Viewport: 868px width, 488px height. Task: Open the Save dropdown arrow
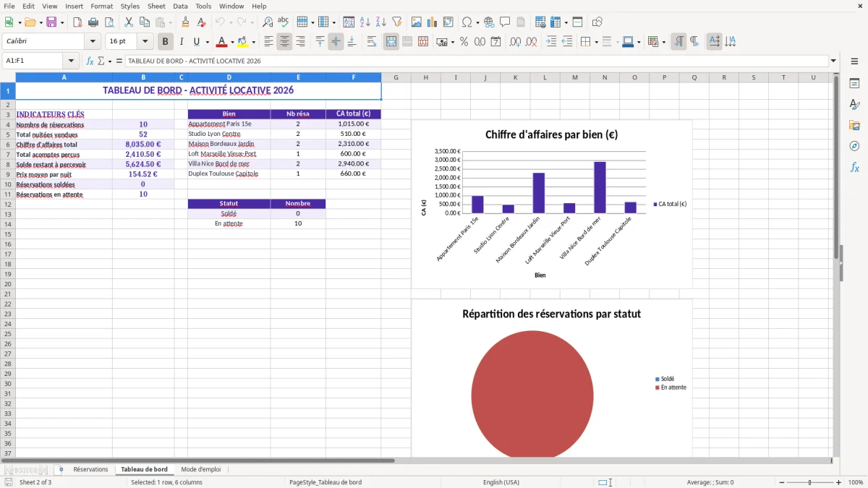(61, 22)
